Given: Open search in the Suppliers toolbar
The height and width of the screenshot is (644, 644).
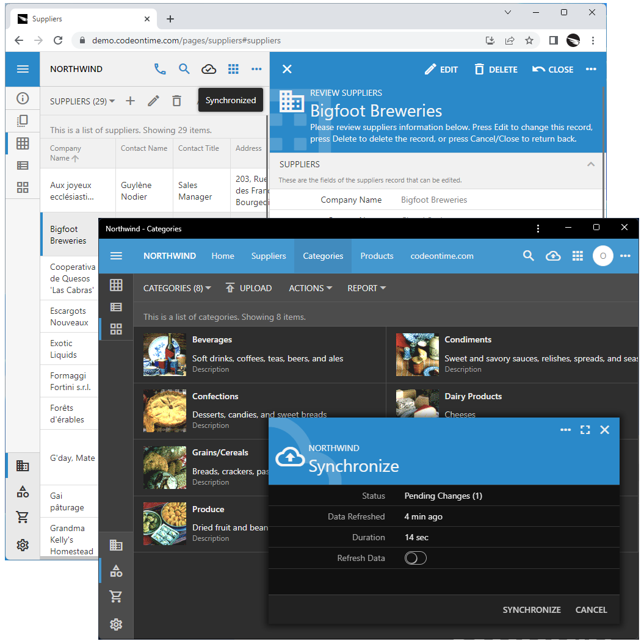Looking at the screenshot, I should 184,69.
